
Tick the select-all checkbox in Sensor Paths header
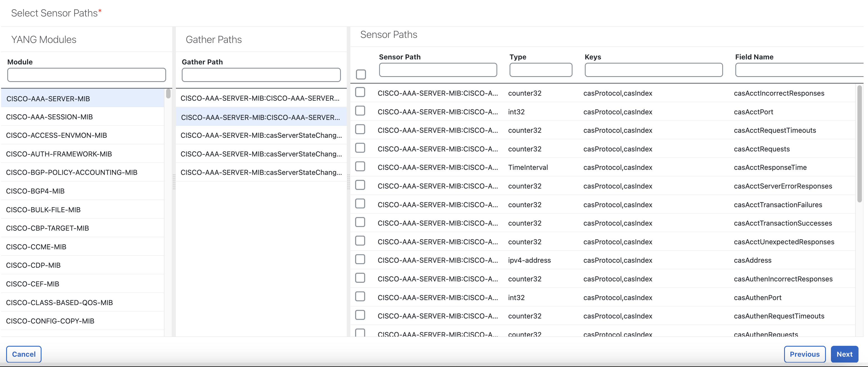pyautogui.click(x=360, y=74)
